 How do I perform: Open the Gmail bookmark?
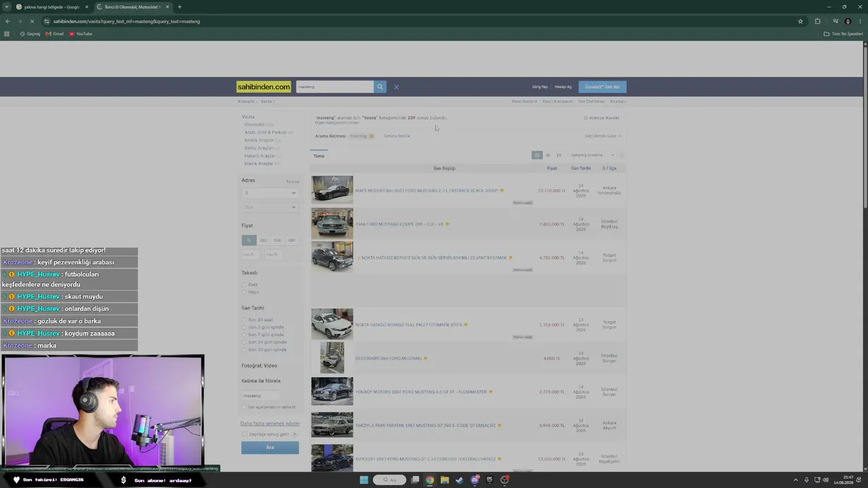pos(55,34)
